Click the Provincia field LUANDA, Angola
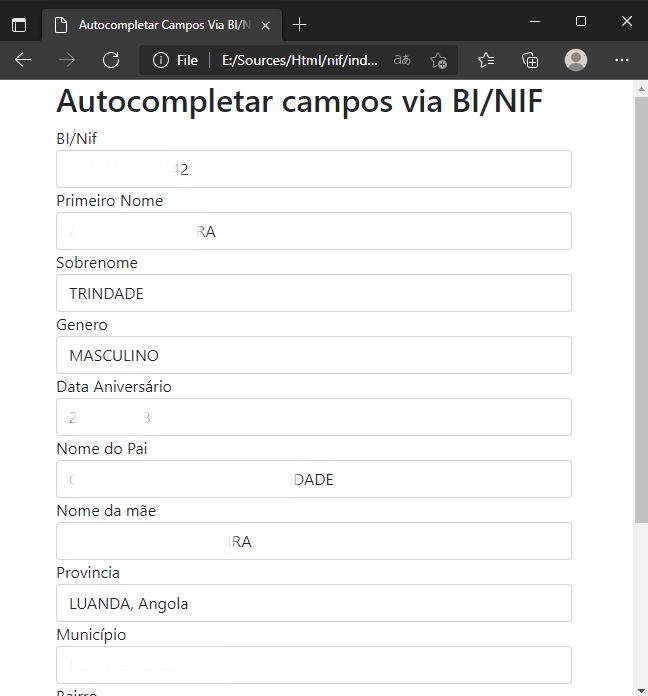Image resolution: width=648 pixels, height=696 pixels. pyautogui.click(x=314, y=603)
